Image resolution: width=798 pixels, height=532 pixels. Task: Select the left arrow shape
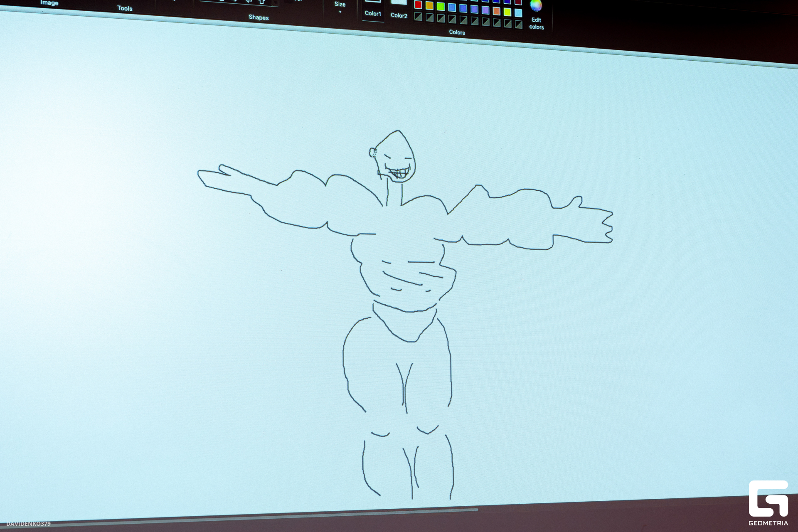[x=249, y=1]
